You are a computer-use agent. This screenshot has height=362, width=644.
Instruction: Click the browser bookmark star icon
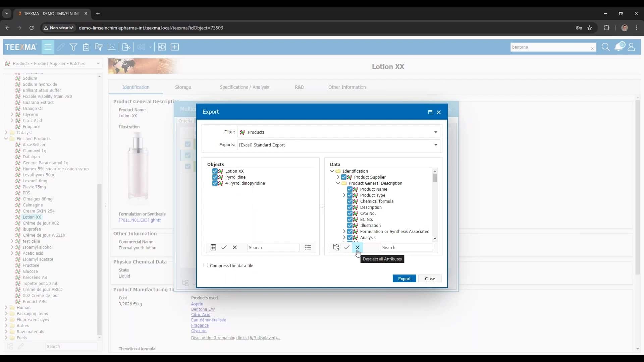tap(590, 28)
